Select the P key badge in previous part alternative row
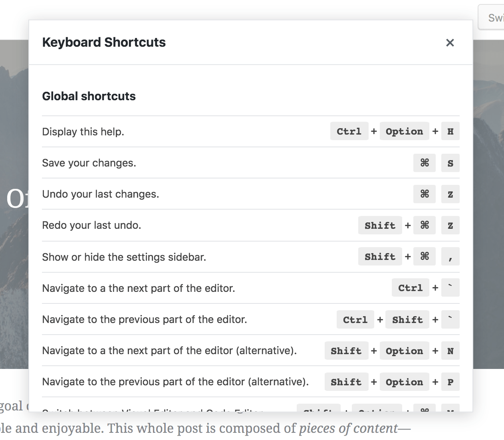This screenshot has width=504, height=440. point(450,382)
